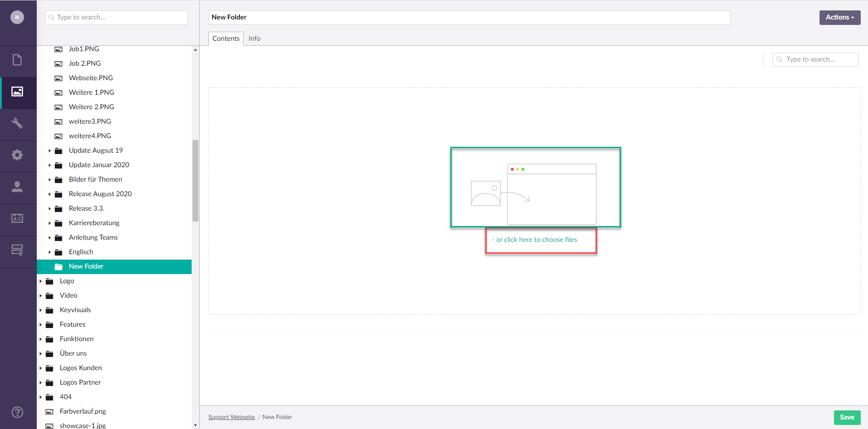This screenshot has height=429, width=868.
Task: Open Support Webseite breadcrumb link
Action: click(231, 417)
